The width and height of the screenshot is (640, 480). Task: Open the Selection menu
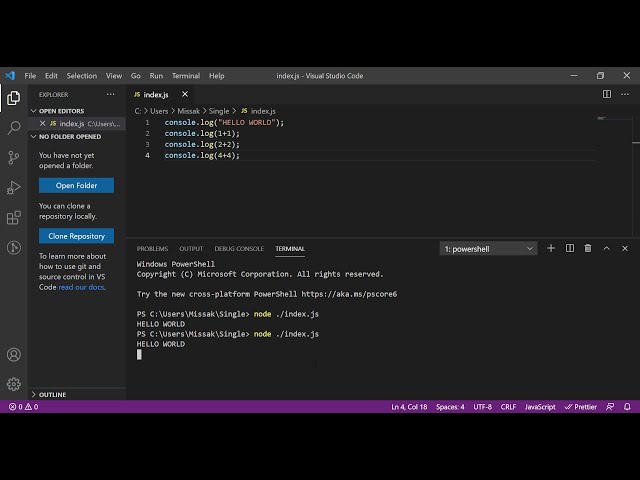click(x=82, y=76)
